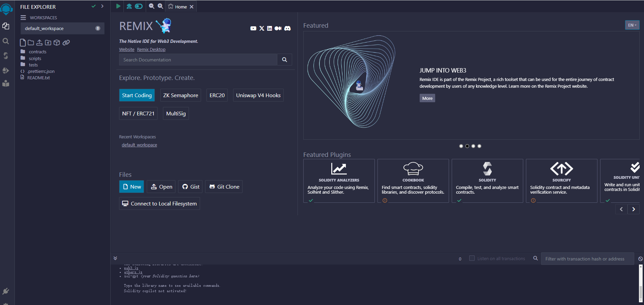Viewport: 644px width, 305px height.
Task: Select the fourth featured carousel dot
Action: [479, 146]
